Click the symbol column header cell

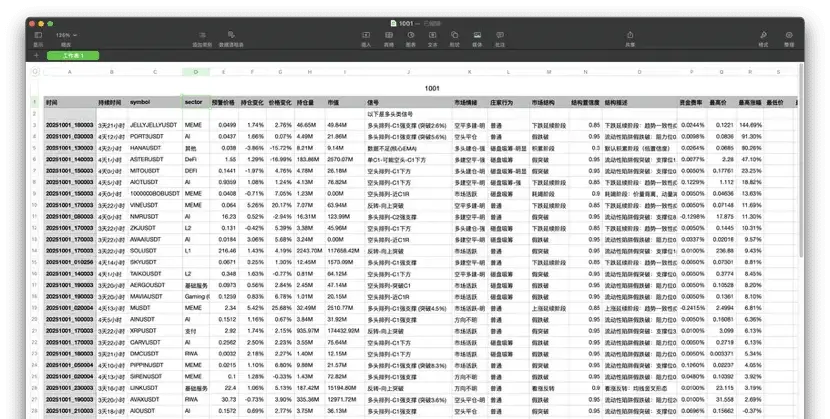click(x=156, y=102)
